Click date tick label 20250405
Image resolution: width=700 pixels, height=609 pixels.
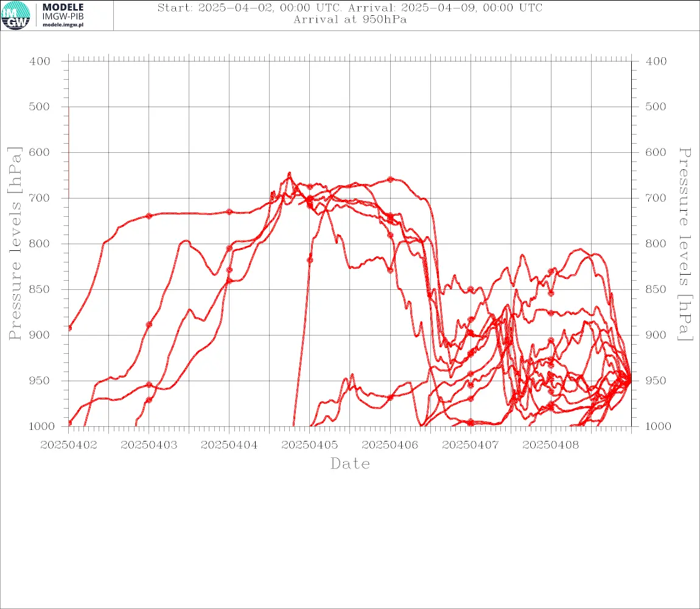coord(310,445)
